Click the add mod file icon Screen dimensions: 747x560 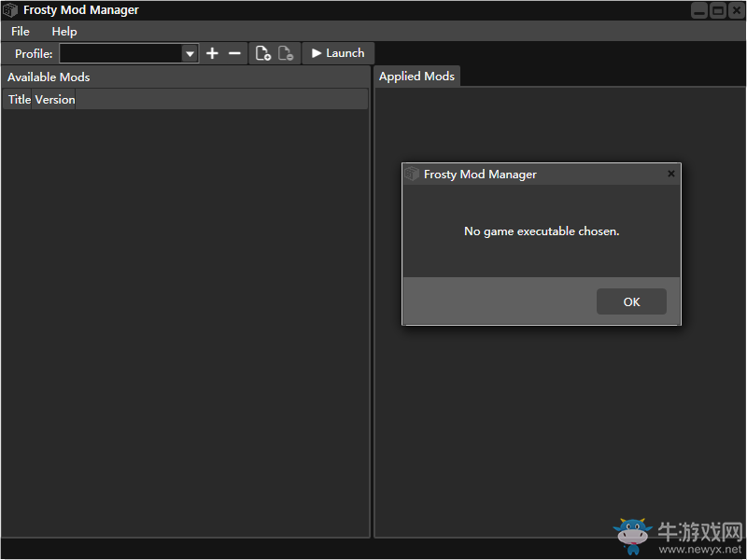click(x=263, y=53)
